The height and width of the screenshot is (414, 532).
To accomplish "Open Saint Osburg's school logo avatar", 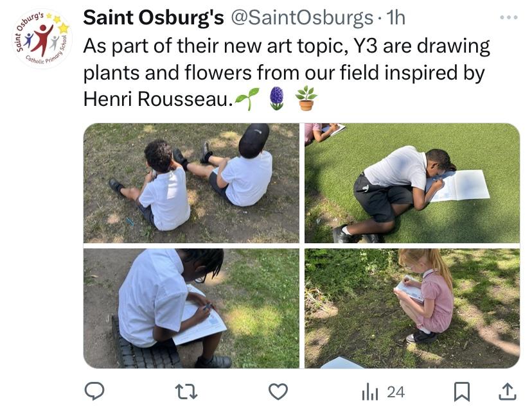I will [42, 39].
